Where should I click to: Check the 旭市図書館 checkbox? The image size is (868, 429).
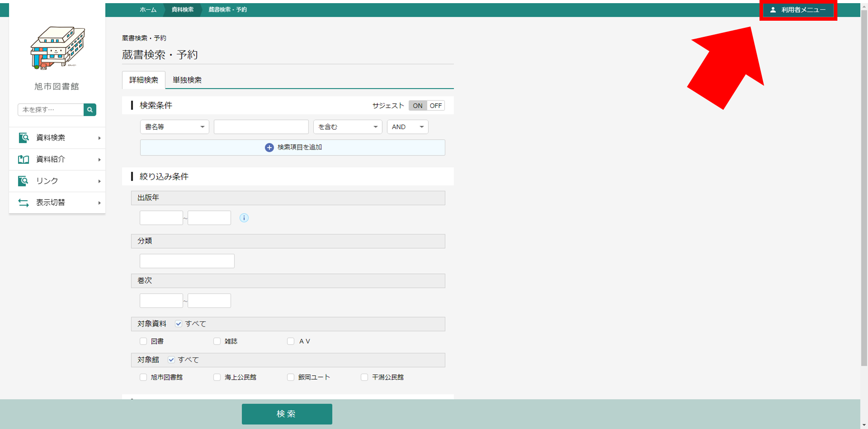(x=143, y=377)
